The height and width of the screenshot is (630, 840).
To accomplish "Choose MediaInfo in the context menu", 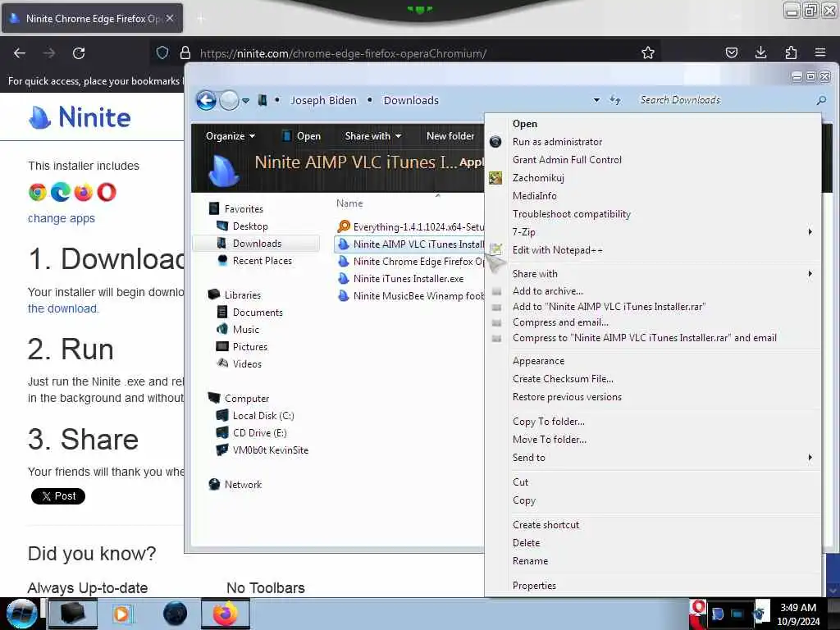I will pyautogui.click(x=534, y=195).
